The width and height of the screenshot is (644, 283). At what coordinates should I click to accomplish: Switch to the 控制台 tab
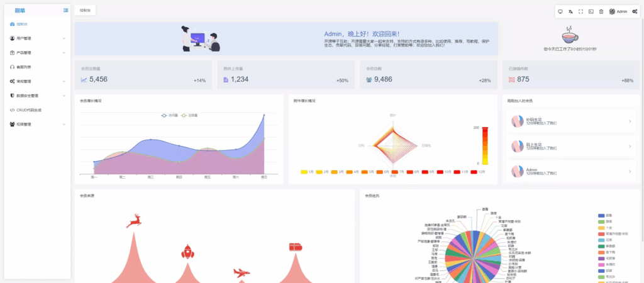[85, 11]
